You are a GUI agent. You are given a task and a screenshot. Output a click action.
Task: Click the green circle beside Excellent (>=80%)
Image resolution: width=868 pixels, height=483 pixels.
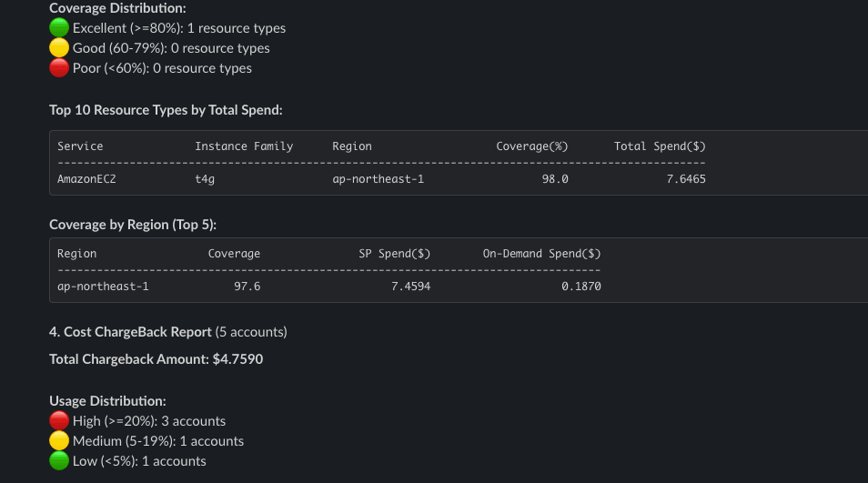click(59, 28)
